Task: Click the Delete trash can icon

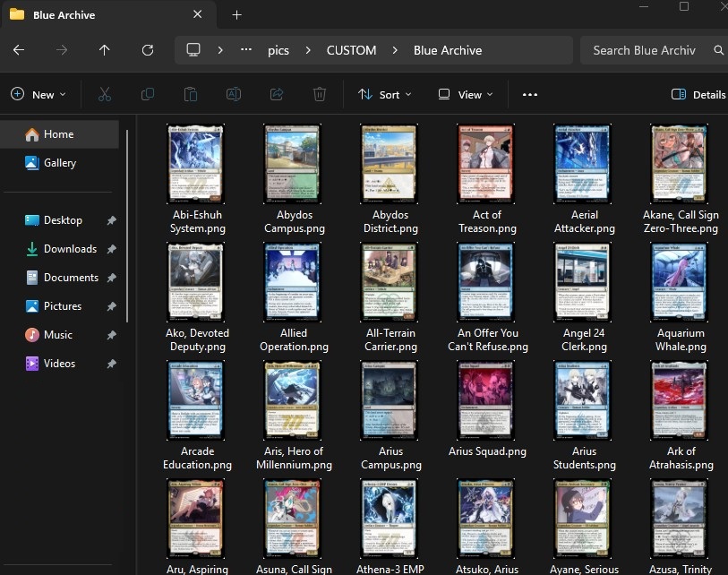Action: point(320,94)
